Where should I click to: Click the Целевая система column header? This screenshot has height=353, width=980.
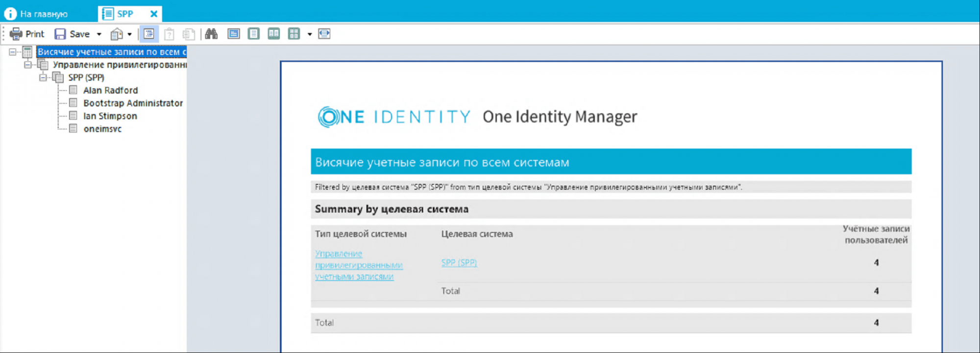[x=477, y=234]
